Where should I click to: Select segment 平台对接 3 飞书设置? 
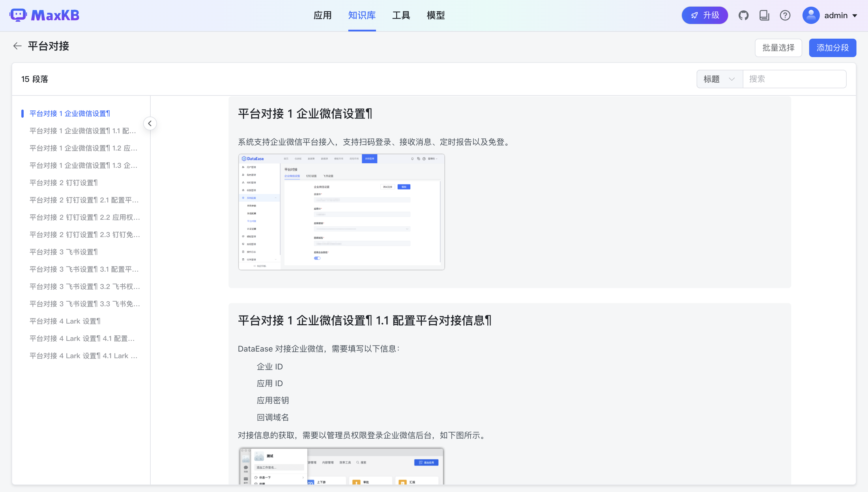(63, 252)
